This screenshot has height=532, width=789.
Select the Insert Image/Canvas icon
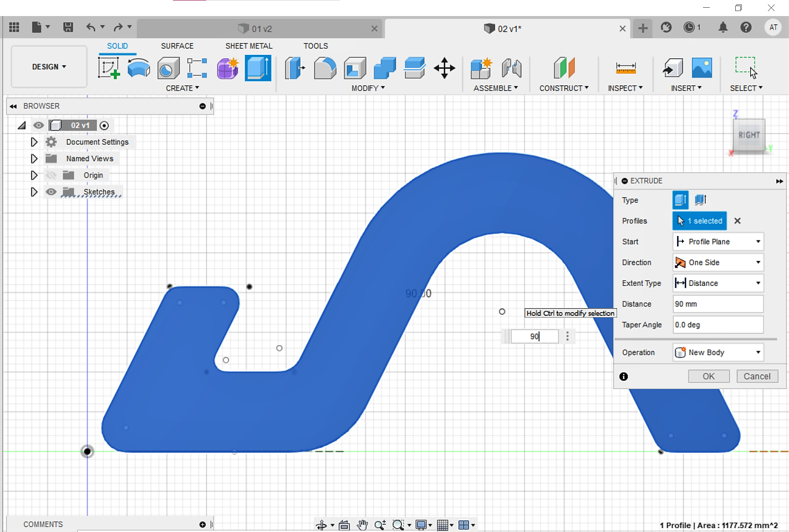[702, 68]
